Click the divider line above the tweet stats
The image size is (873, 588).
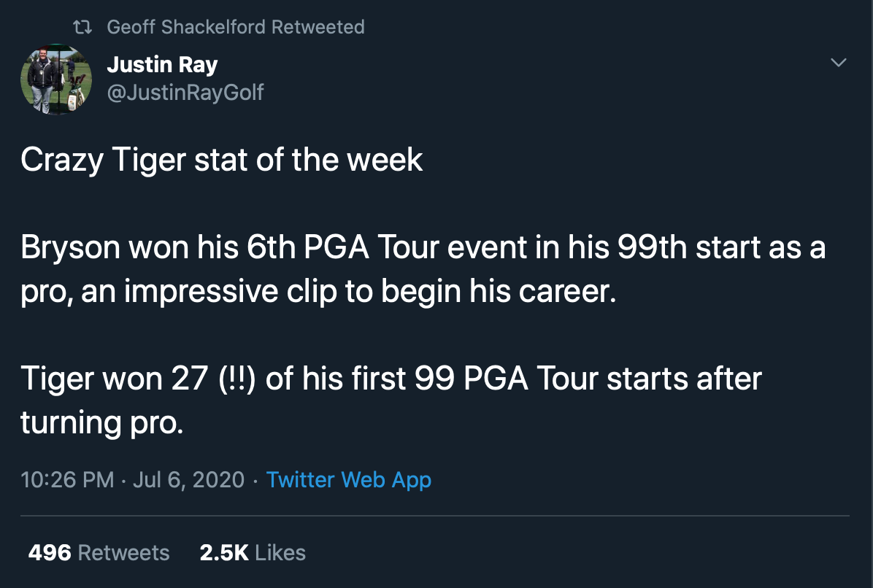(435, 516)
